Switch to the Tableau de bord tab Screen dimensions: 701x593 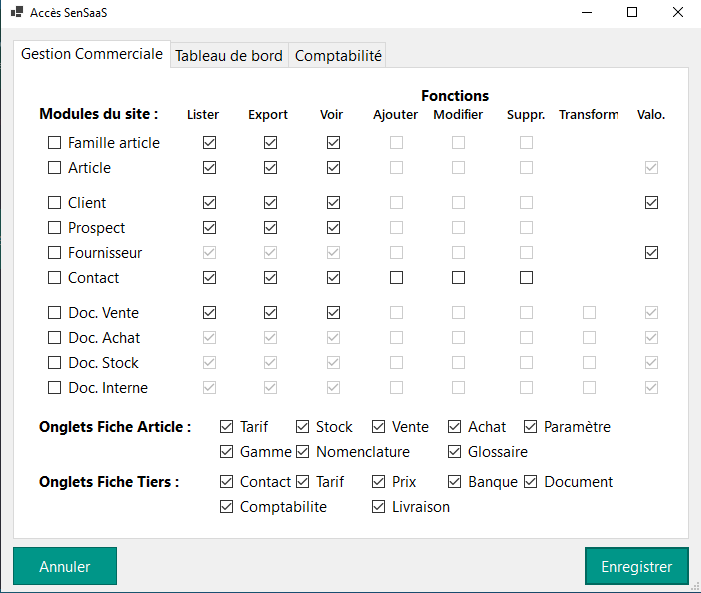click(229, 56)
